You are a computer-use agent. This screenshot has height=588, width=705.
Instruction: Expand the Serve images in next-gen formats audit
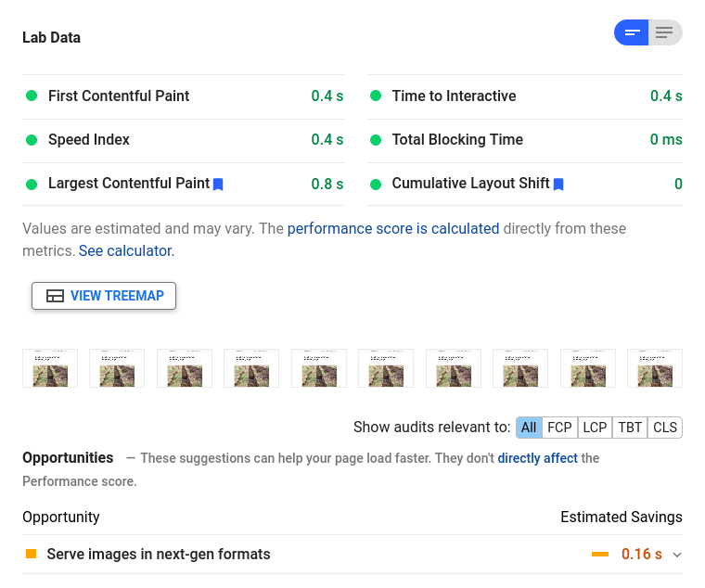[159, 555]
